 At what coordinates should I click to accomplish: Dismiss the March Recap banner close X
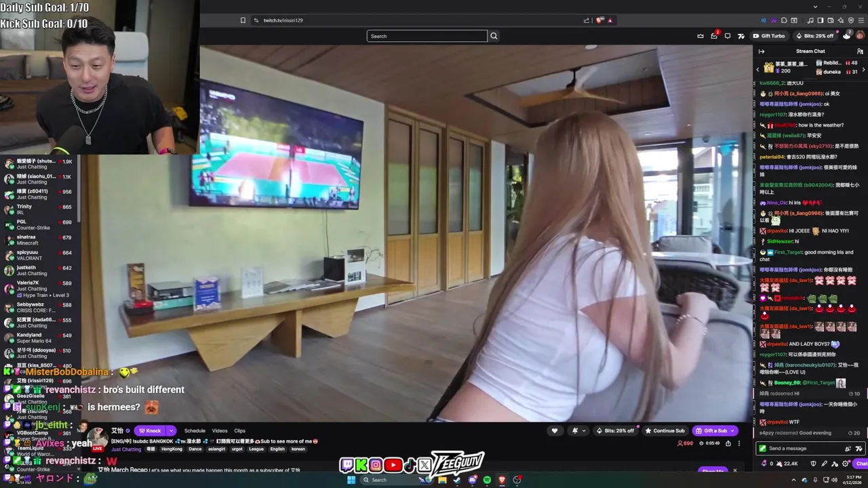734,470
